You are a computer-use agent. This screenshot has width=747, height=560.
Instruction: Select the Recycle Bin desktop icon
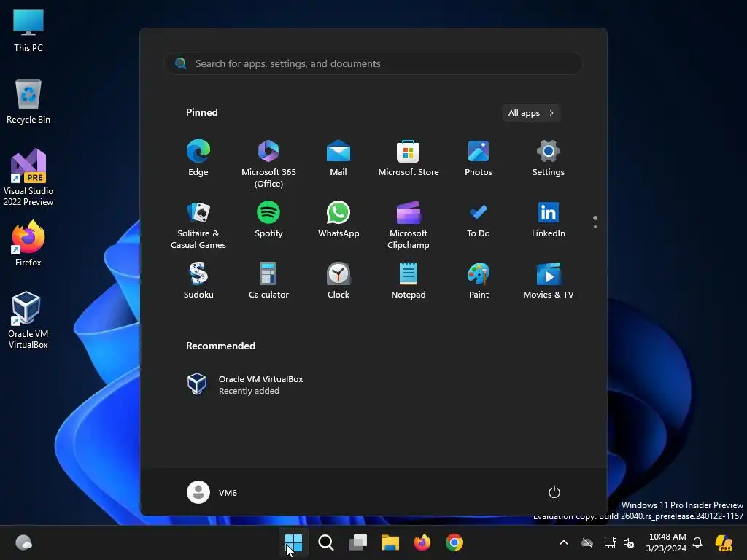[x=28, y=101]
